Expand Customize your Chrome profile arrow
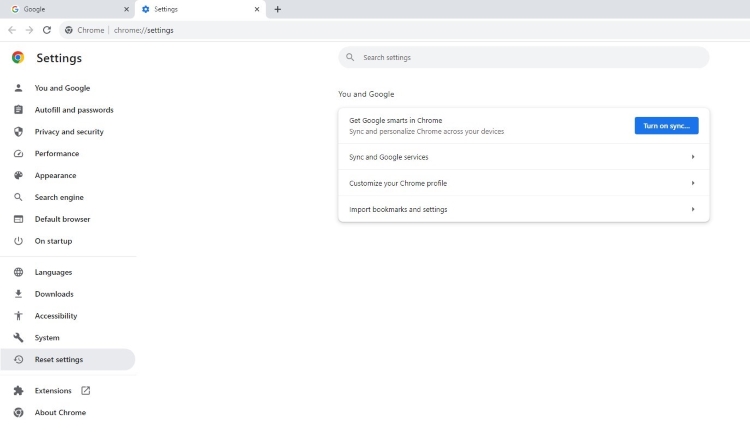The width and height of the screenshot is (750, 436). coord(693,183)
